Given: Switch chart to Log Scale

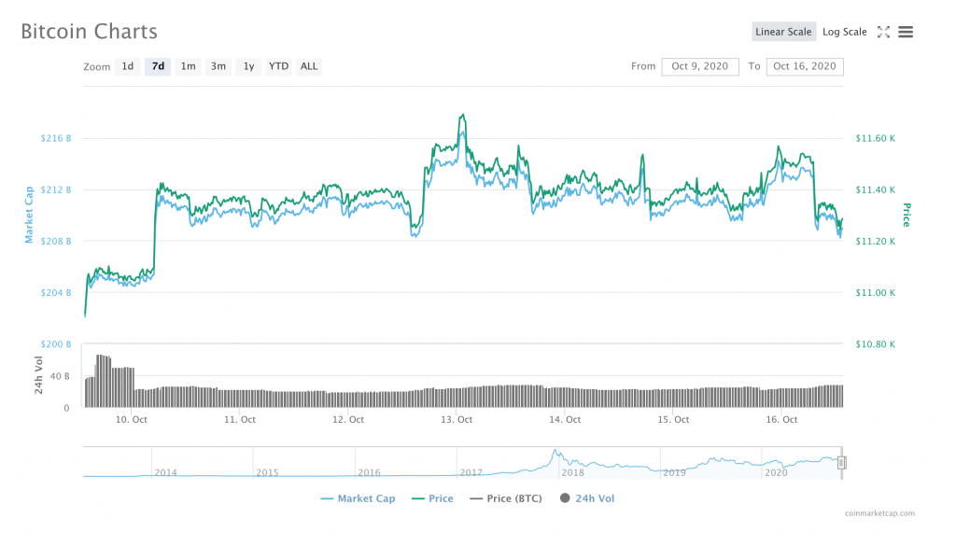Looking at the screenshot, I should click(844, 32).
